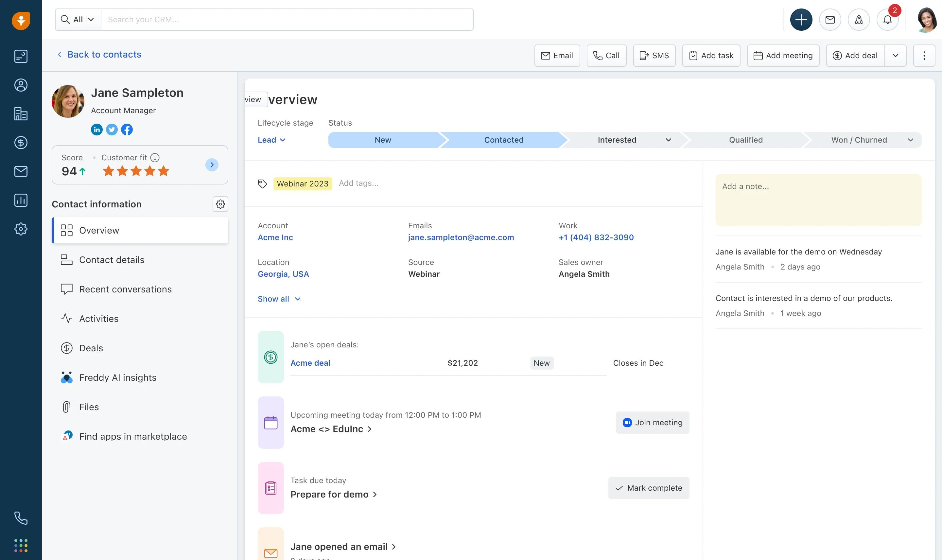Open Contact information settings gear
Viewport: 942px width, 560px height.
(220, 204)
